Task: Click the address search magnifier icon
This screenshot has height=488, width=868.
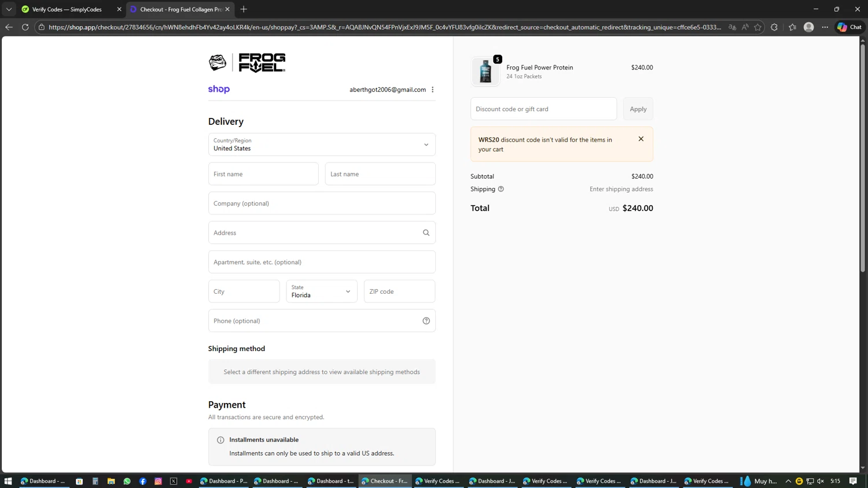Action: (x=426, y=233)
